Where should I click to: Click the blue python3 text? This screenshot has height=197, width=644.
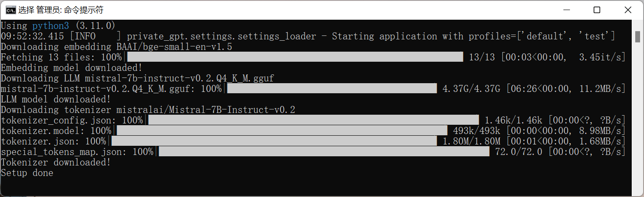[x=51, y=26]
